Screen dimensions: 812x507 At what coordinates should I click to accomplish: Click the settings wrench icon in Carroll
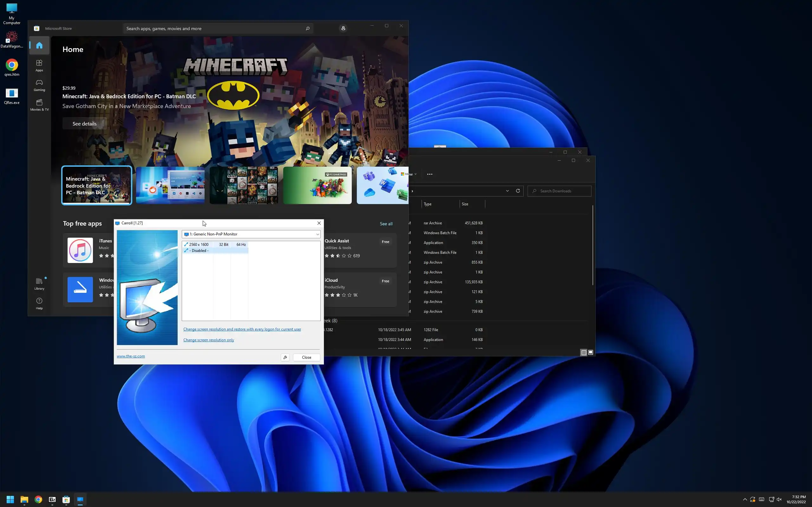285,357
